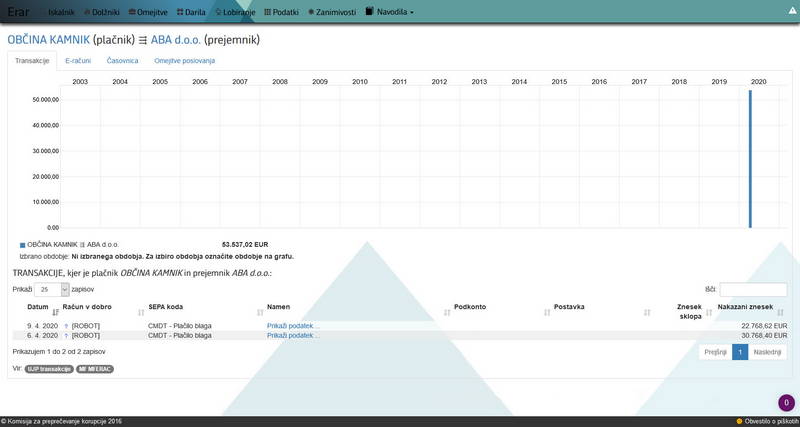Image resolution: width=800 pixels, height=427 pixels.
Task: Switch to the Časovnica tab
Action: (x=122, y=61)
